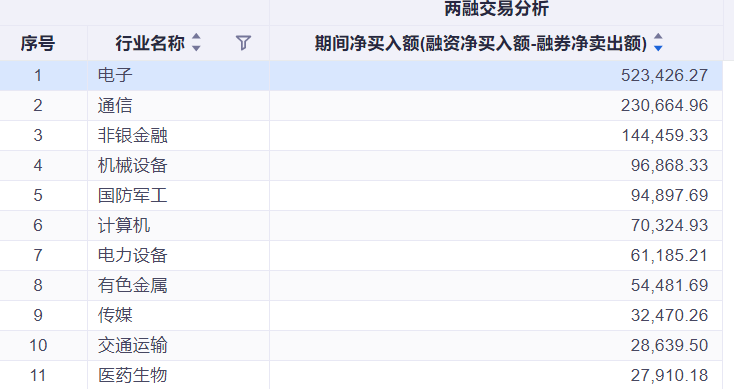Click the value 70,324.93
Image resolution: width=734 pixels, height=389 pixels.
click(669, 225)
